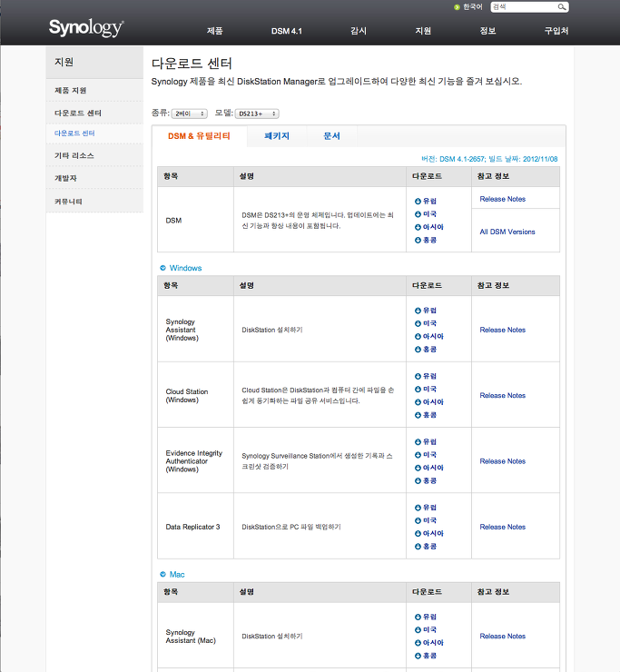620x672 pixels.
Task: Download Synology Assistant (Windows) via 홍콩 icon
Action: tap(418, 350)
